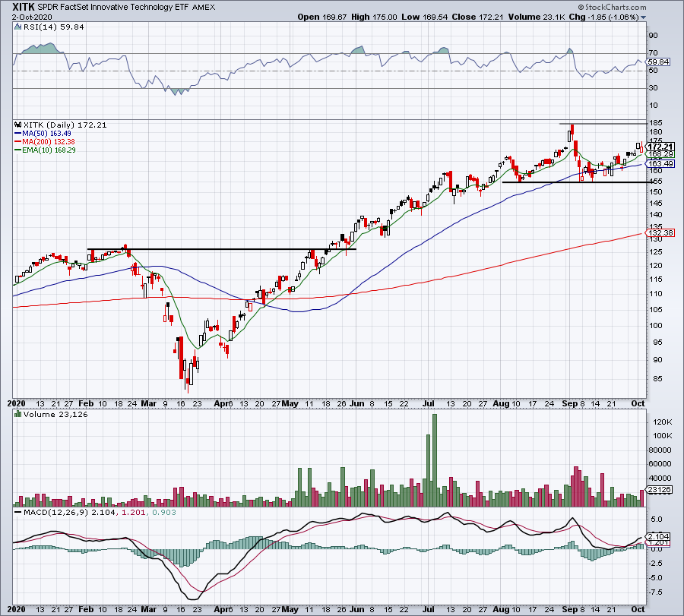
Task: Click the 163.49 blue MA axis tag
Action: pyautogui.click(x=661, y=164)
